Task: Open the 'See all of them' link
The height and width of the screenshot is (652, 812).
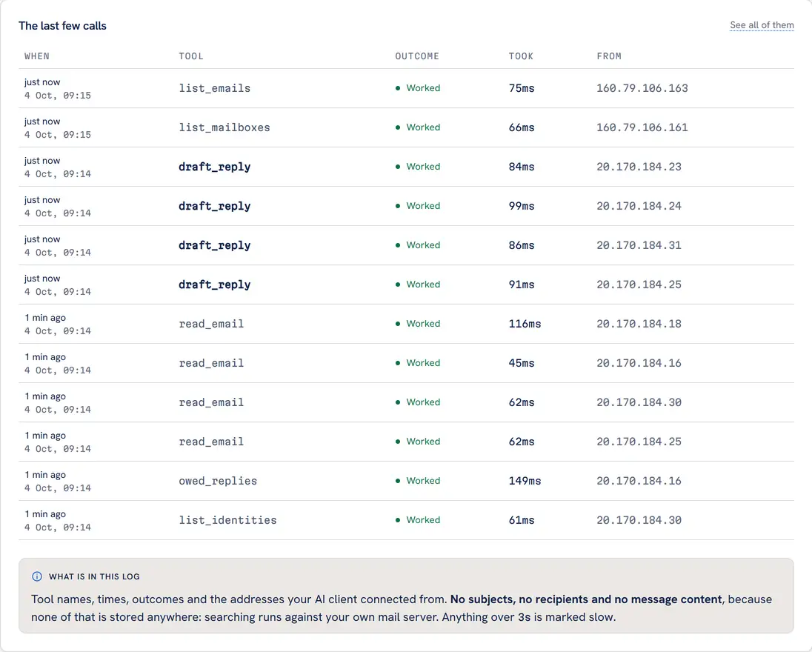Action: [762, 25]
